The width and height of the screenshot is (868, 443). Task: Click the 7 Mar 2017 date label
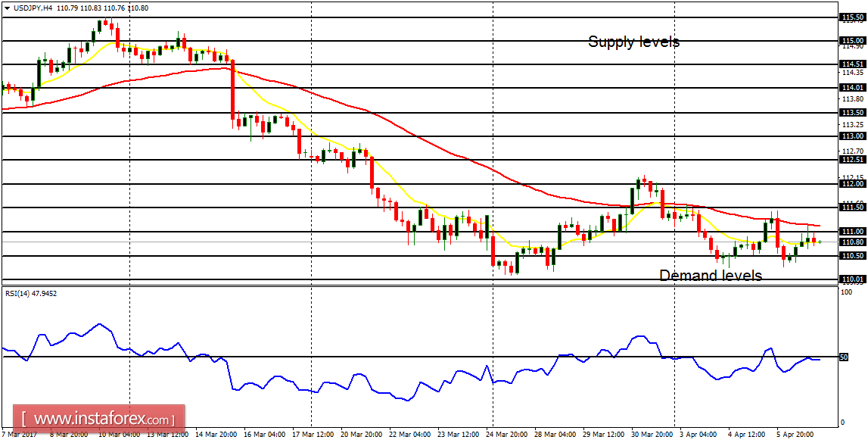[19, 437]
